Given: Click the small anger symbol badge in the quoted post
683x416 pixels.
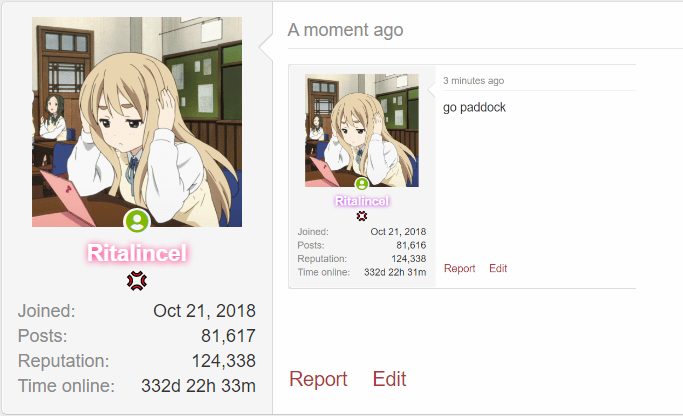Looking at the screenshot, I should (x=362, y=216).
